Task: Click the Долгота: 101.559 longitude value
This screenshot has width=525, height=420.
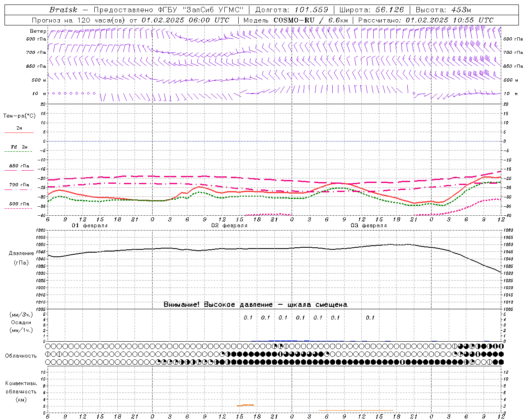Action: (292, 10)
